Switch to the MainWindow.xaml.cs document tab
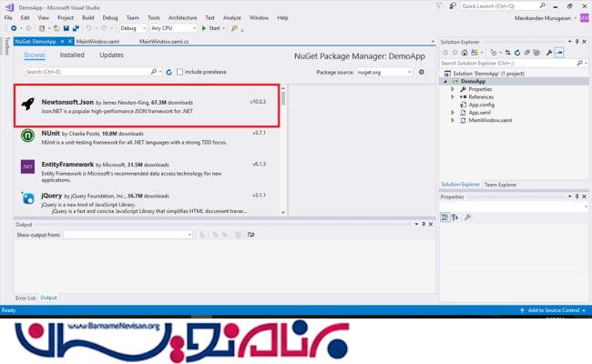 pos(164,42)
